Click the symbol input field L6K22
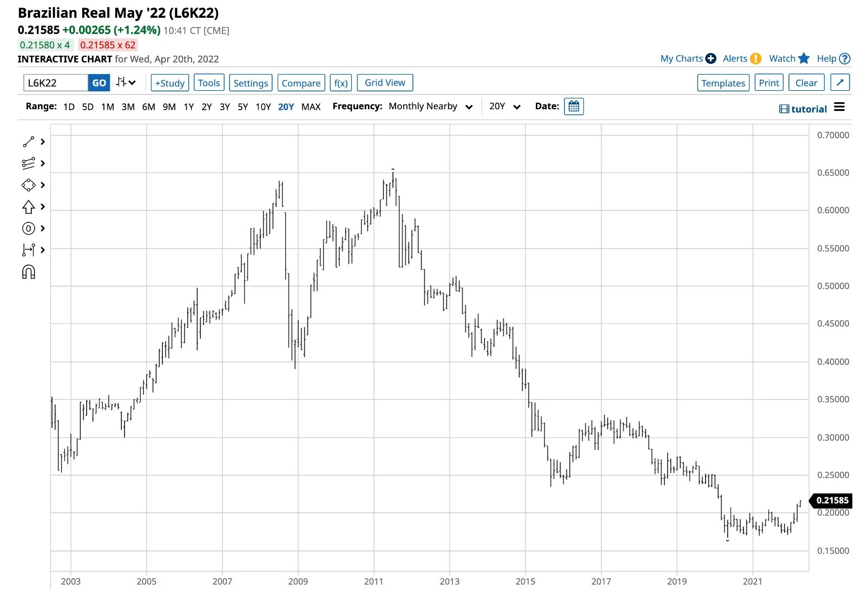The height and width of the screenshot is (597, 868). coord(56,83)
